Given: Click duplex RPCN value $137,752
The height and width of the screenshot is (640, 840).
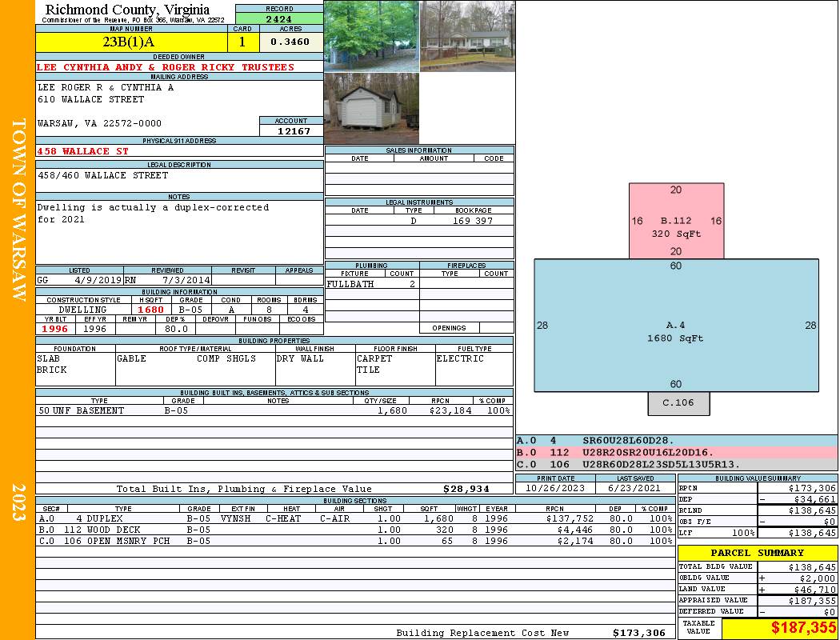Looking at the screenshot, I should coord(570,518).
